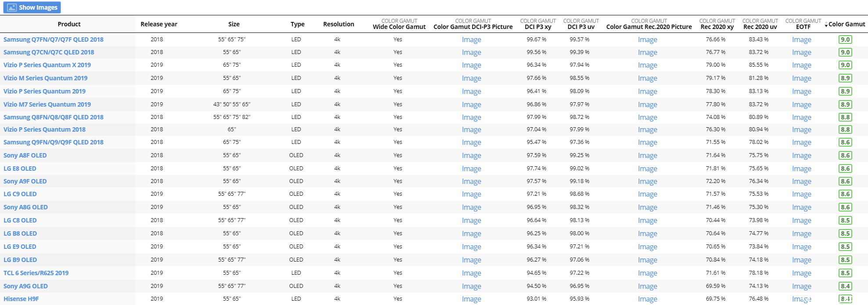Image resolution: width=868 pixels, height=305 pixels.
Task: Click the Size column header
Action: [234, 24]
